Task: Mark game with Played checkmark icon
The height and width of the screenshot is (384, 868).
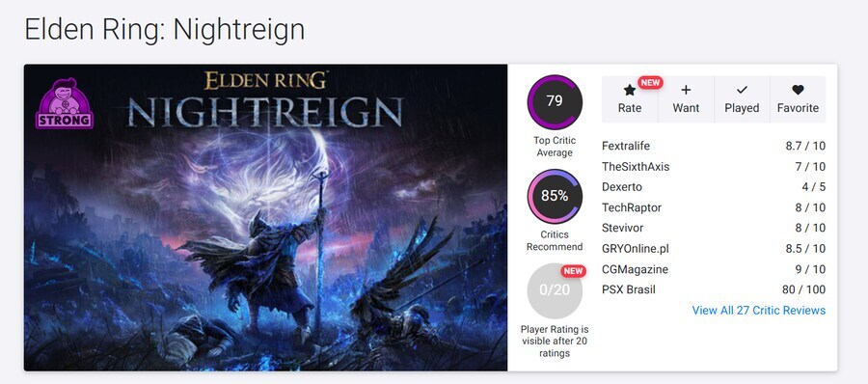Action: pos(742,90)
